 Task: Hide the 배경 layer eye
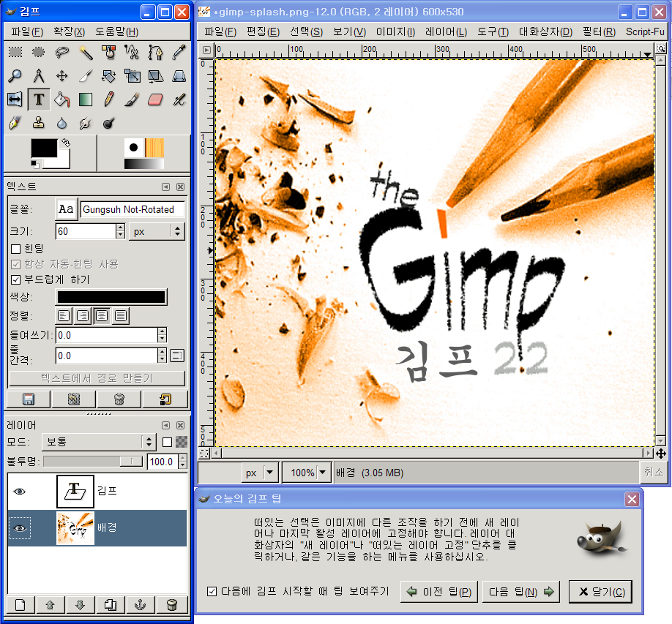[x=20, y=528]
